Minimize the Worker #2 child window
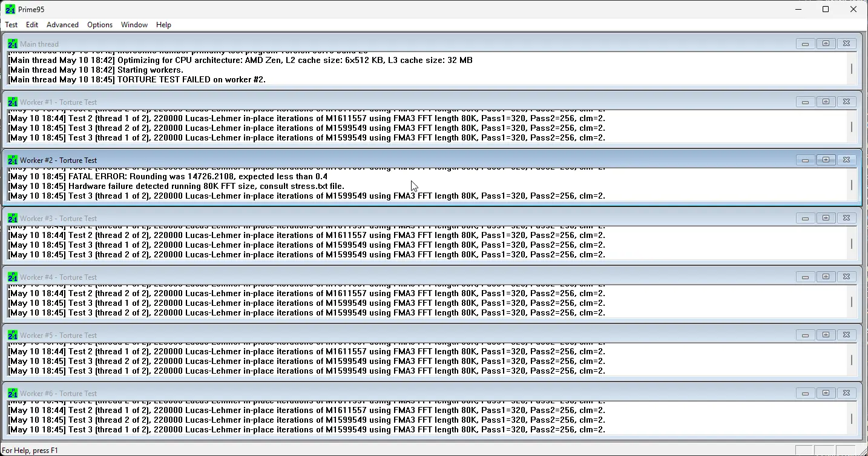Image resolution: width=868 pixels, height=456 pixels. click(x=805, y=160)
